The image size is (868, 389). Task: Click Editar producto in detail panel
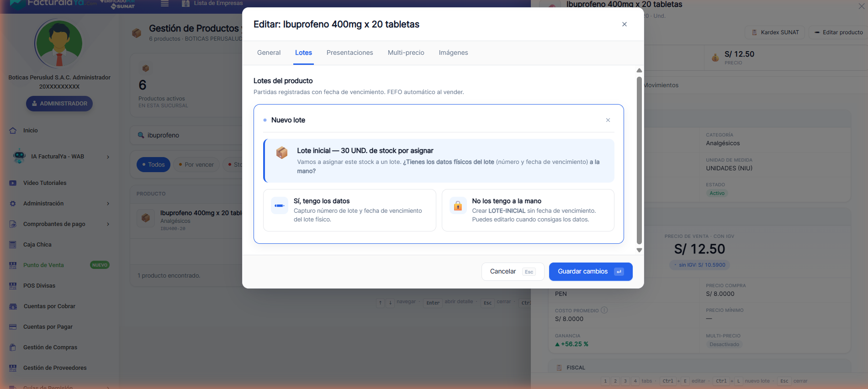tap(838, 32)
